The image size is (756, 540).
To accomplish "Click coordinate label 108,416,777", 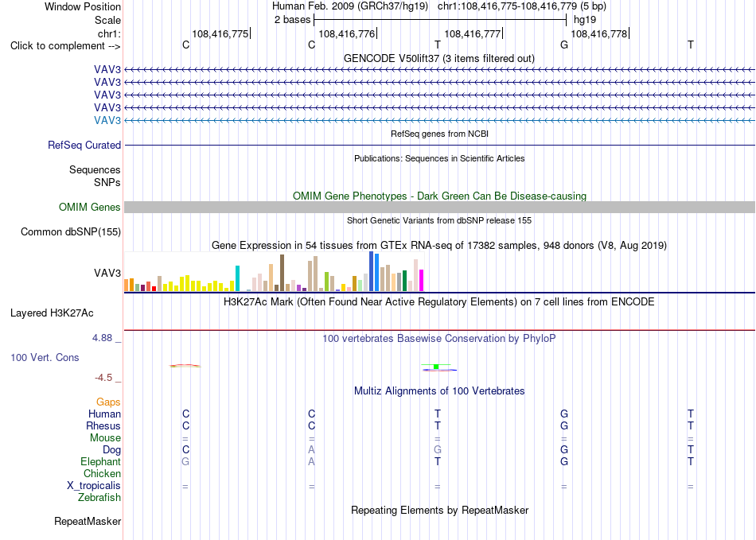I will [473, 33].
